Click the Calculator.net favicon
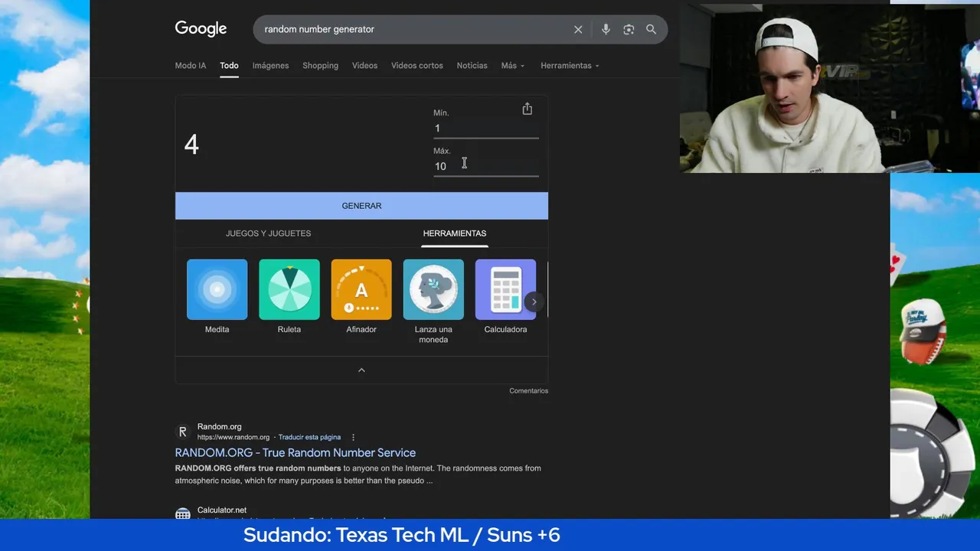This screenshot has height=551, width=980. point(182,514)
